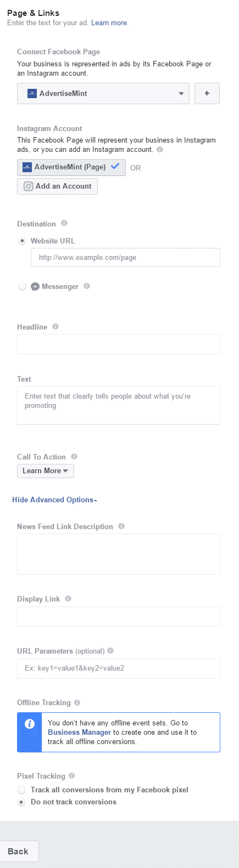Select the Website URL radio button
Screen dimensions: 239x868
point(22,241)
